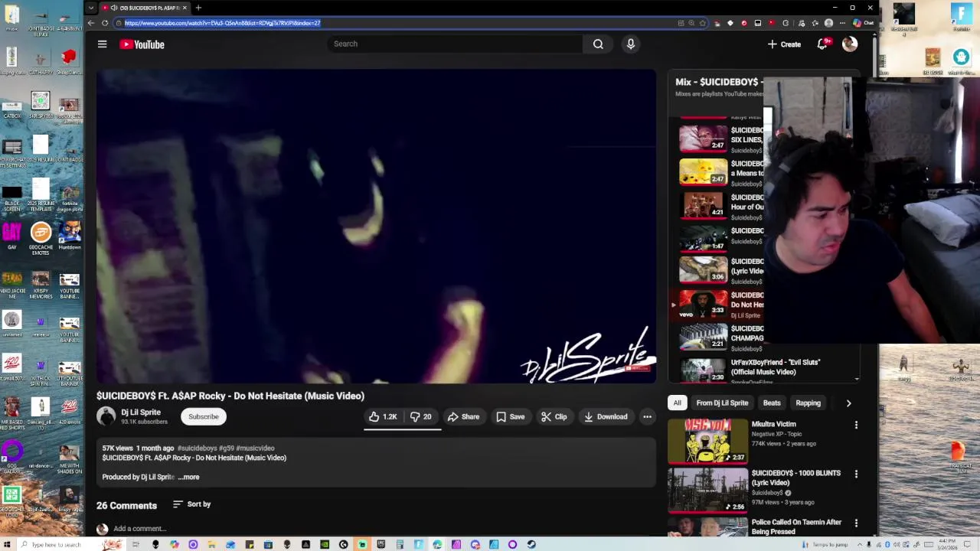The image size is (980, 551).
Task: Show more filter chips with right arrow
Action: tap(848, 403)
